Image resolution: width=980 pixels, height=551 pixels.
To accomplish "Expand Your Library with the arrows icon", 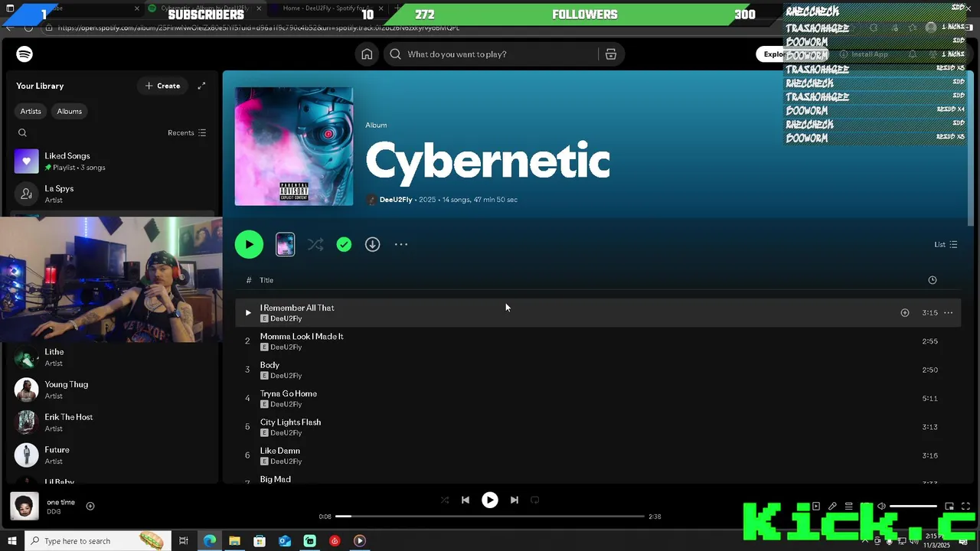I will pyautogui.click(x=201, y=86).
